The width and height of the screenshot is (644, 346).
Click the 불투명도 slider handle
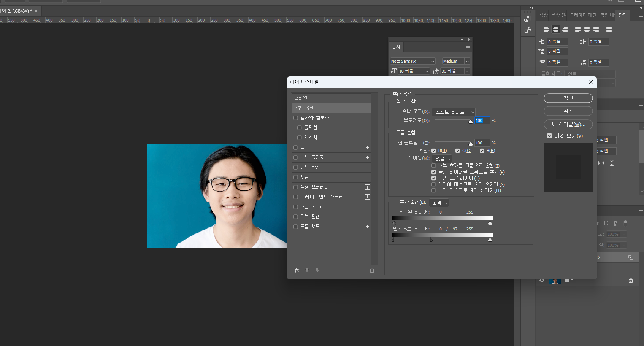click(471, 121)
